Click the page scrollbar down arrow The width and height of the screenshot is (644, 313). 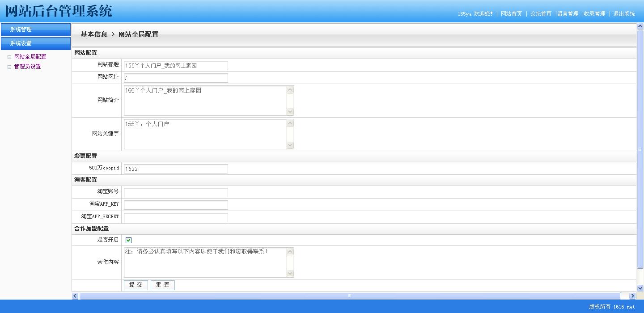pyautogui.click(x=640, y=288)
